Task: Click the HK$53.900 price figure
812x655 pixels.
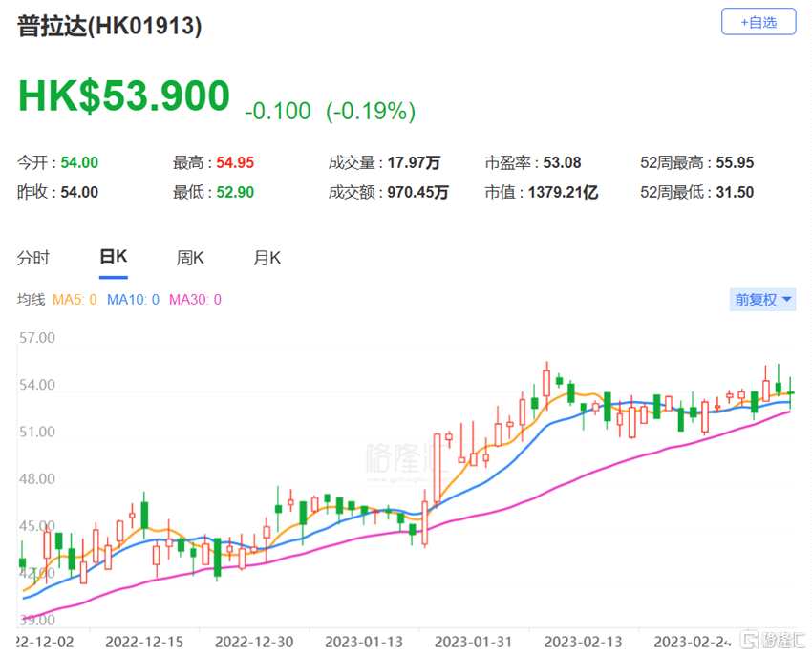Action: click(x=124, y=95)
